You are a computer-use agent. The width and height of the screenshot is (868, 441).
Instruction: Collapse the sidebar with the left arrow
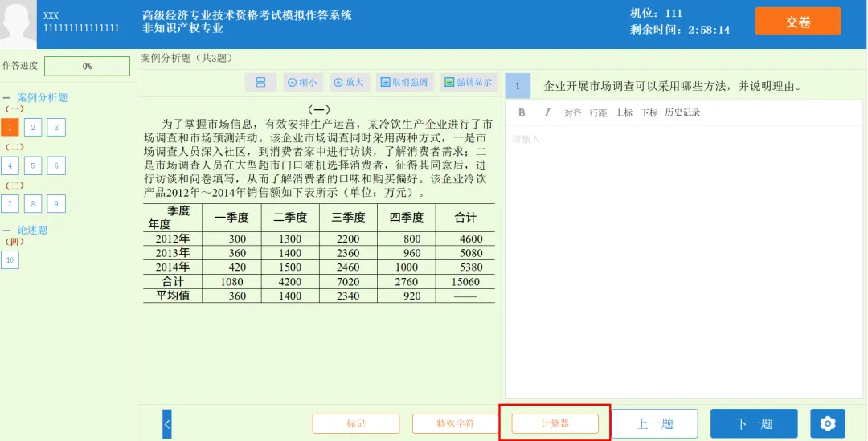pos(166,424)
